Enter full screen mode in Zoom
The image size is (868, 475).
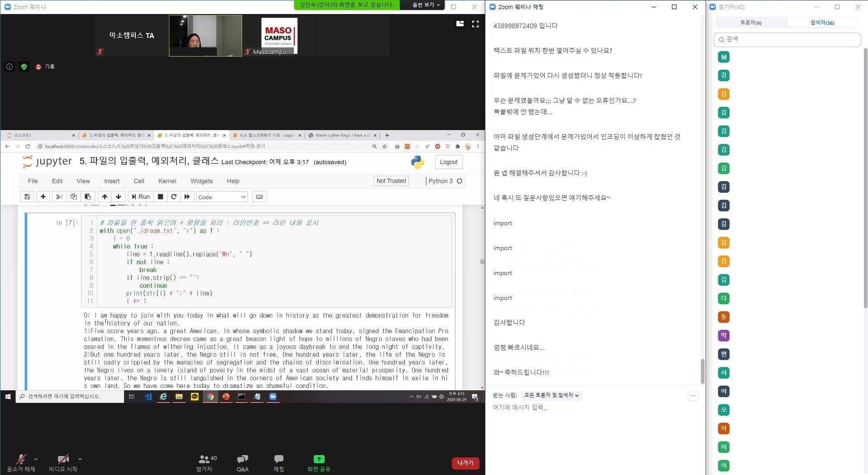pyautogui.click(x=475, y=24)
